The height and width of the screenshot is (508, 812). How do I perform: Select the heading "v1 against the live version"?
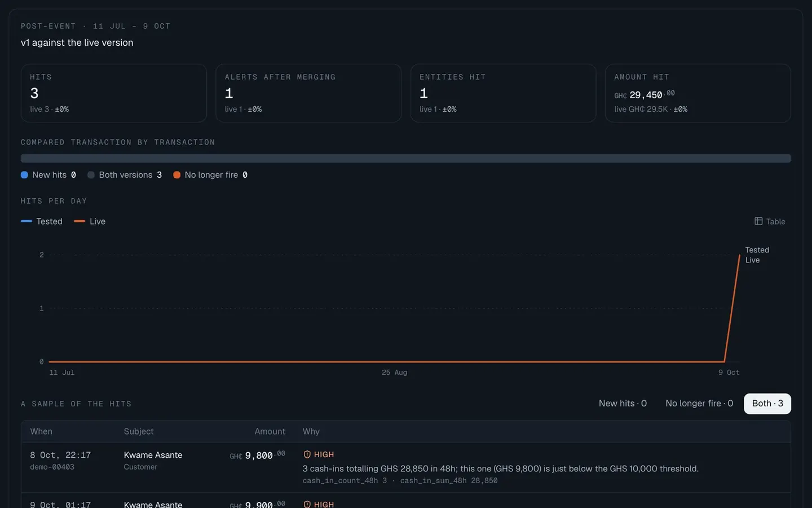[x=77, y=42]
